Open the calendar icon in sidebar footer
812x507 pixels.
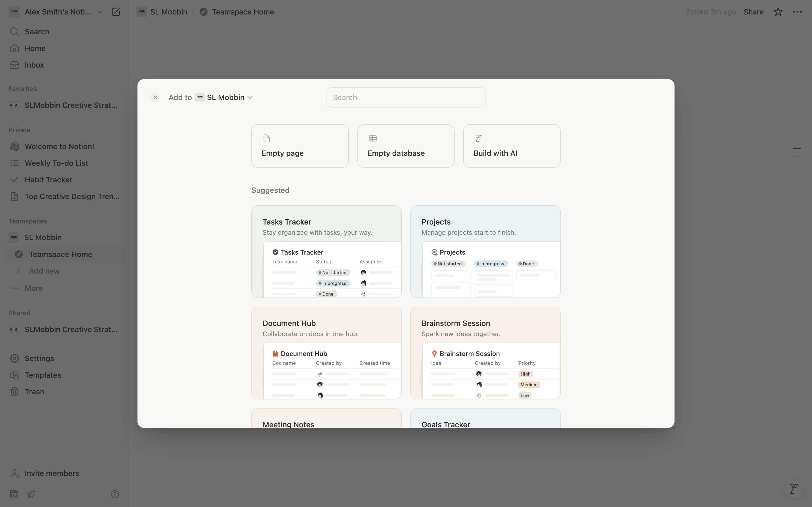pos(14,494)
